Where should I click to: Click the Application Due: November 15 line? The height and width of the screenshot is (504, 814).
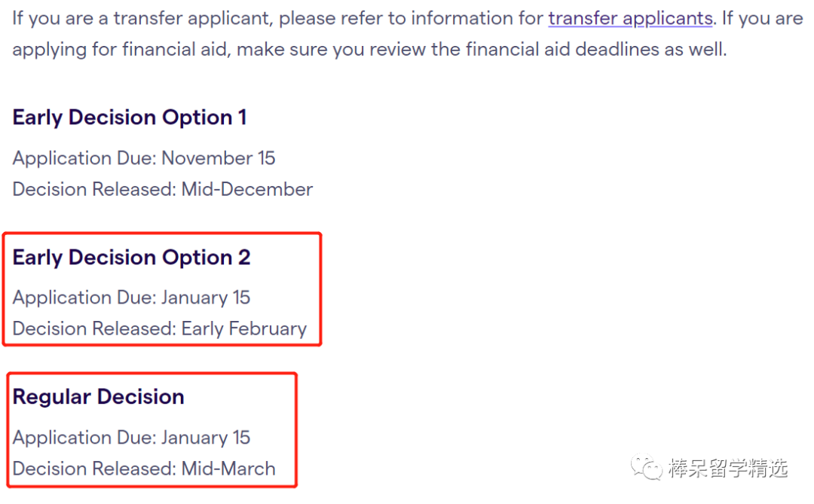pos(144,157)
